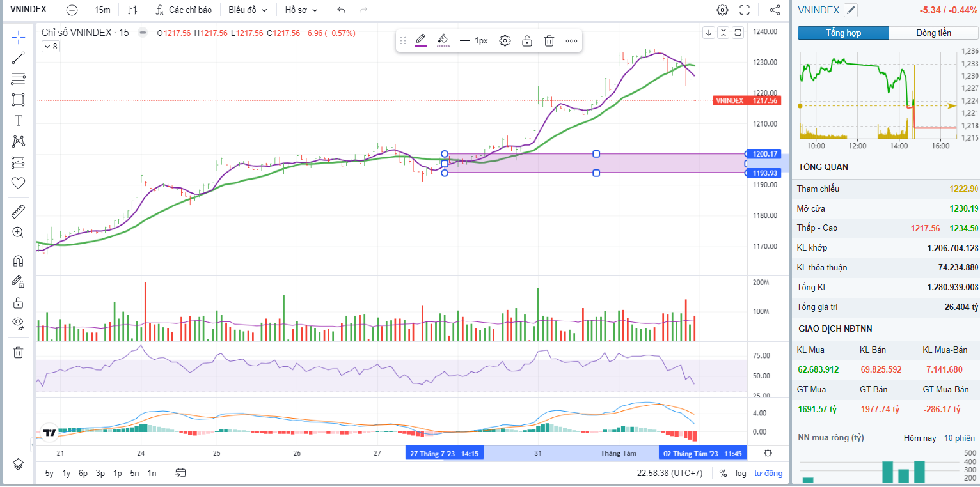The width and height of the screenshot is (980, 487).
Task: Collapse the indicator legend showing 8
Action: click(x=51, y=46)
